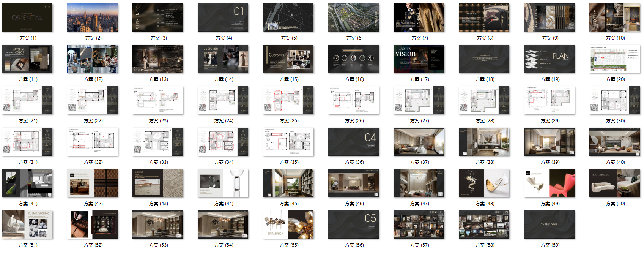Select the dining room render 方案 (46)
The image size is (644, 253).
(x=354, y=183)
